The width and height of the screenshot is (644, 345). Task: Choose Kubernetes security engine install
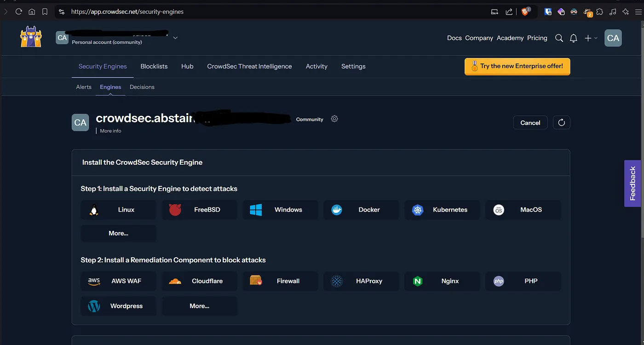pyautogui.click(x=443, y=210)
